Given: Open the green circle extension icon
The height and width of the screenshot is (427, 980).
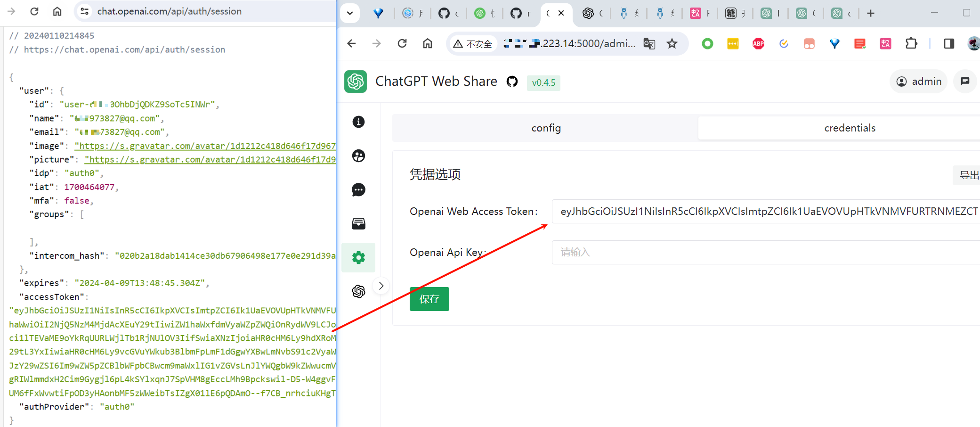Looking at the screenshot, I should coord(707,44).
